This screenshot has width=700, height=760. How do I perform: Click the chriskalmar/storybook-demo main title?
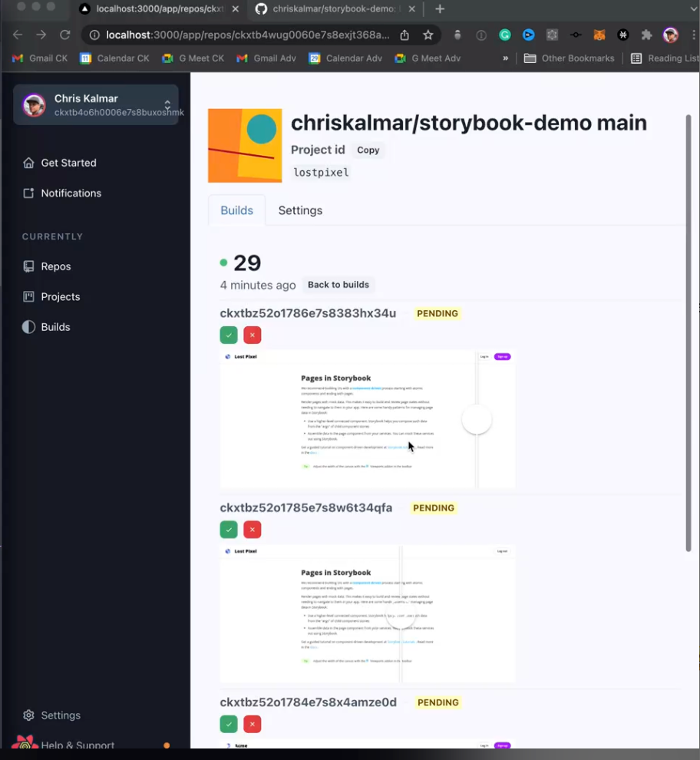pos(469,123)
